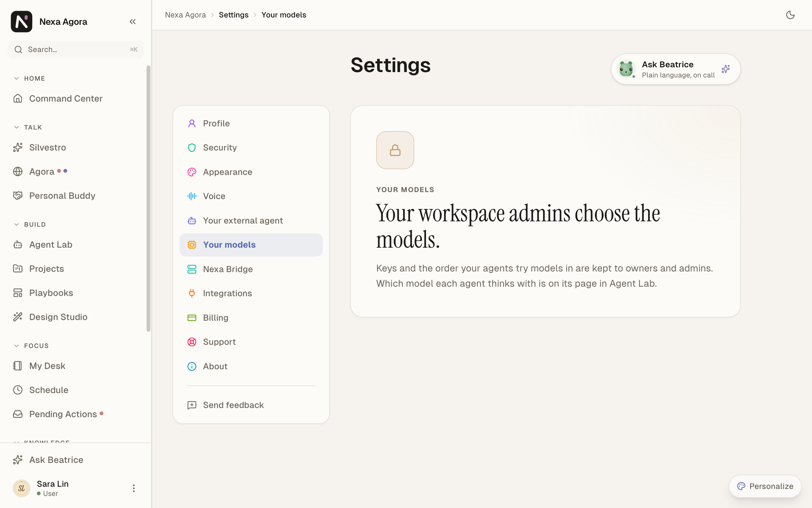This screenshot has width=812, height=508.
Task: Select Your models settings tab
Action: coord(251,245)
